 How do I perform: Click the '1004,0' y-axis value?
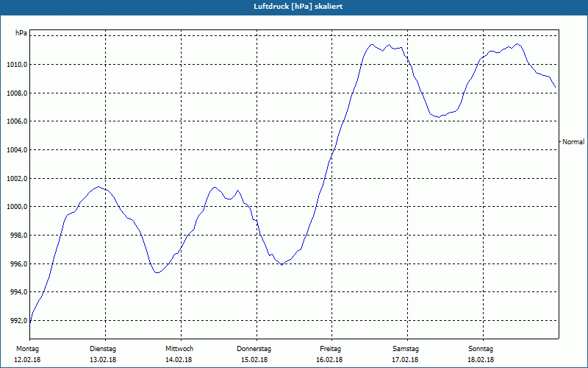tap(17, 150)
